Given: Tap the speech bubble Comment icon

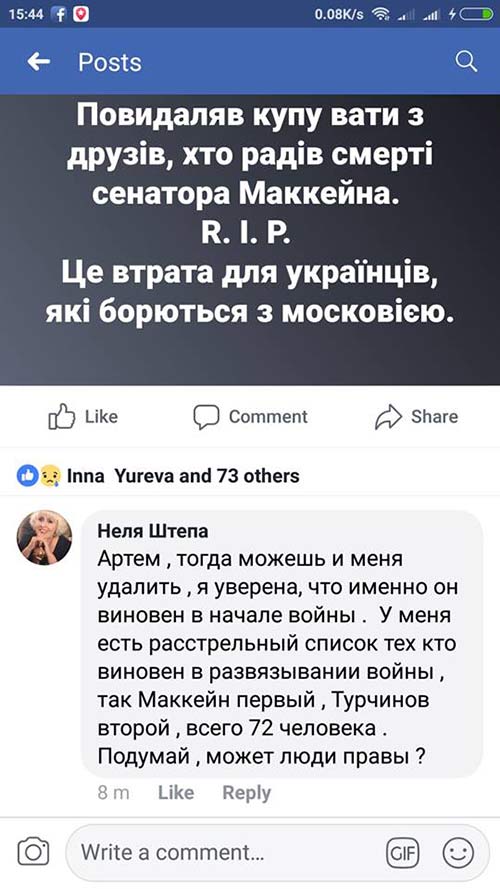Looking at the screenshot, I should (206, 417).
